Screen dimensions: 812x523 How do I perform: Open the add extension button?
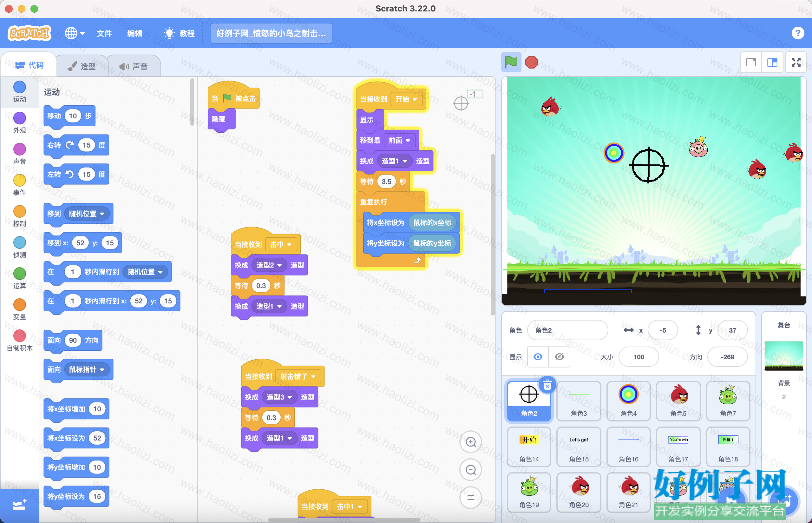click(20, 505)
